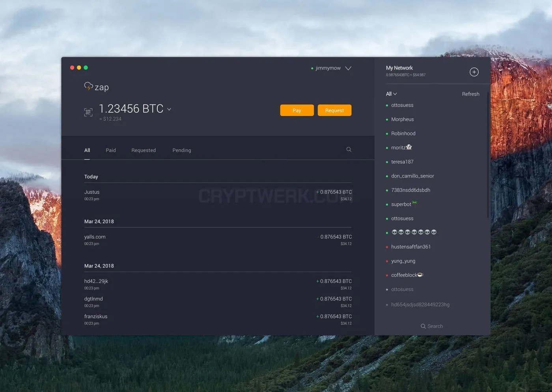
Task: Open the BTC currency unit dropdown
Action: [x=169, y=109]
